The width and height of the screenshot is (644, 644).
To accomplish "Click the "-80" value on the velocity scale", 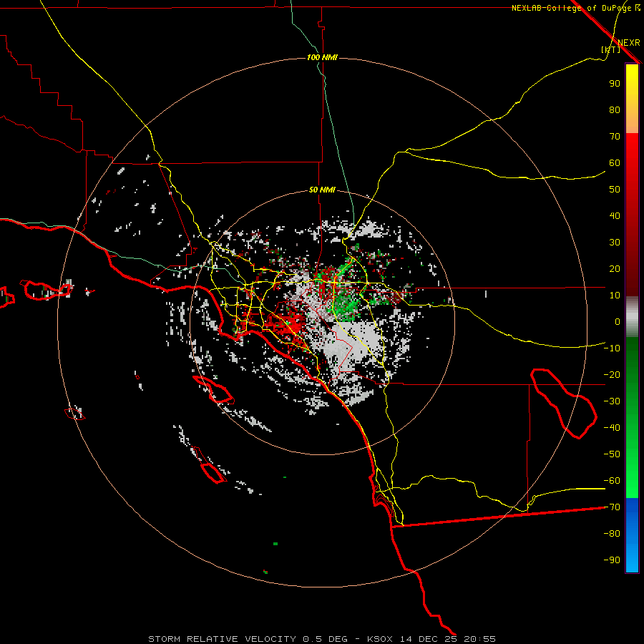I will 612,534.
